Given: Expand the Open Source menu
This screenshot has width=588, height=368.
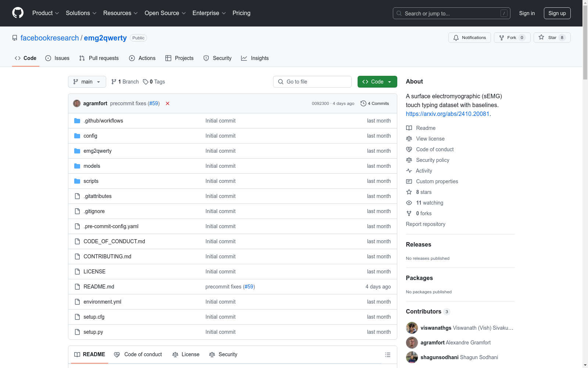Looking at the screenshot, I should pos(165,13).
